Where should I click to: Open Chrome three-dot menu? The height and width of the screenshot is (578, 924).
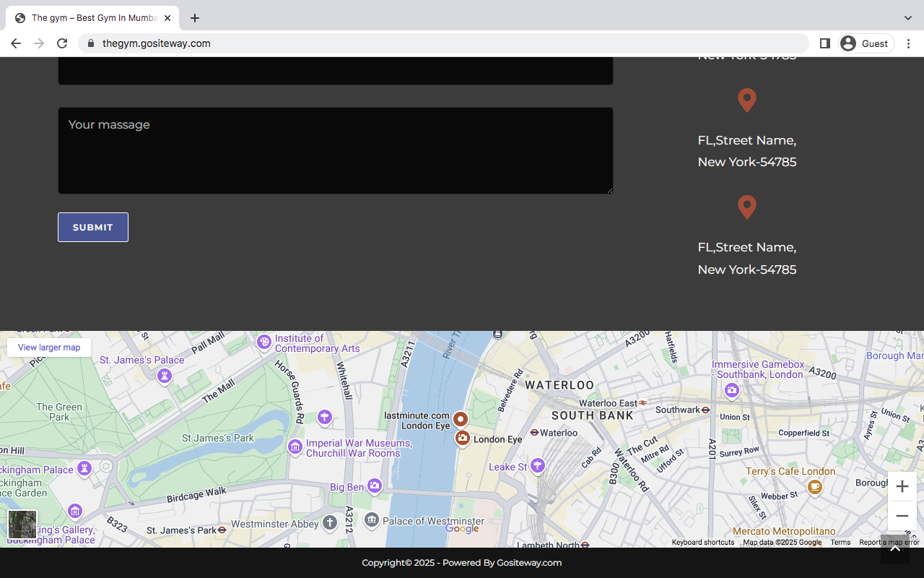coord(908,43)
